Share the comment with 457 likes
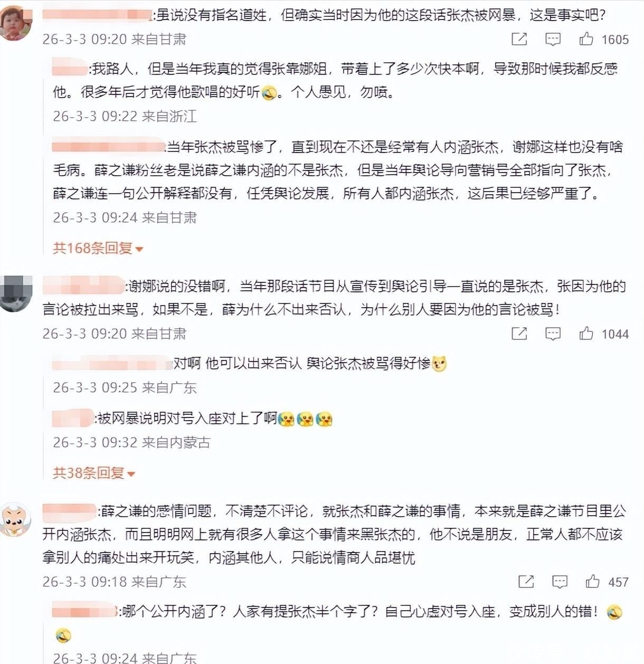This screenshot has height=664, width=644. (526, 581)
